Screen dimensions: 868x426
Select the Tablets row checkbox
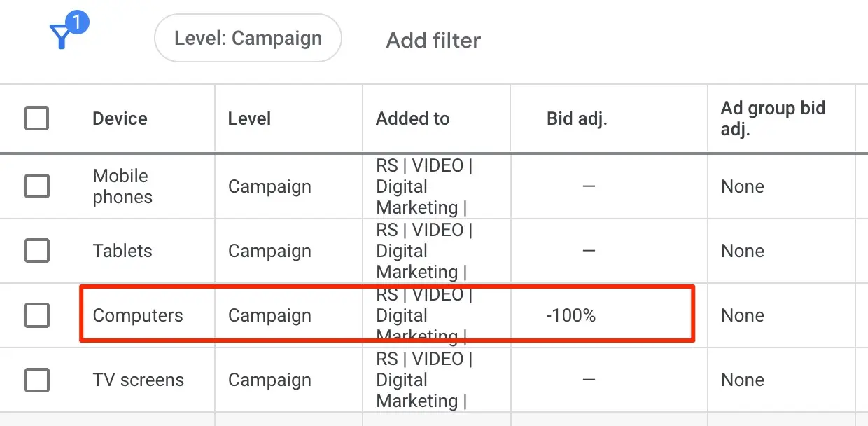[37, 251]
